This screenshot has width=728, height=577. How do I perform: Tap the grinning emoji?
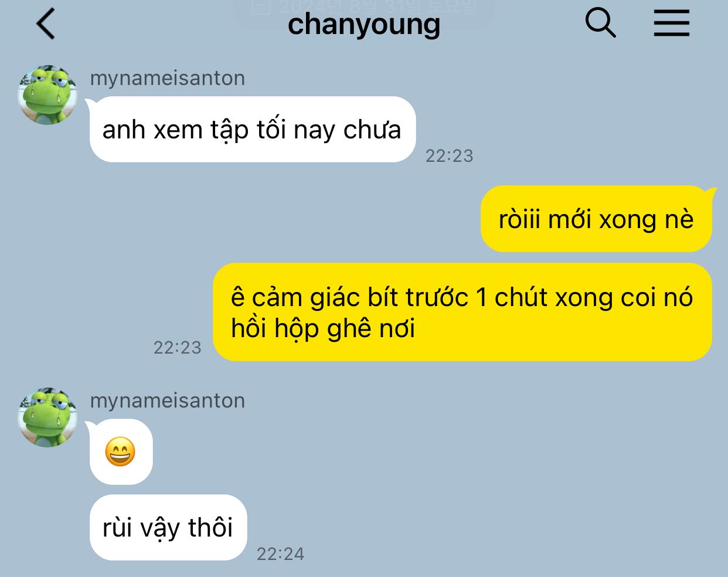[x=120, y=452]
